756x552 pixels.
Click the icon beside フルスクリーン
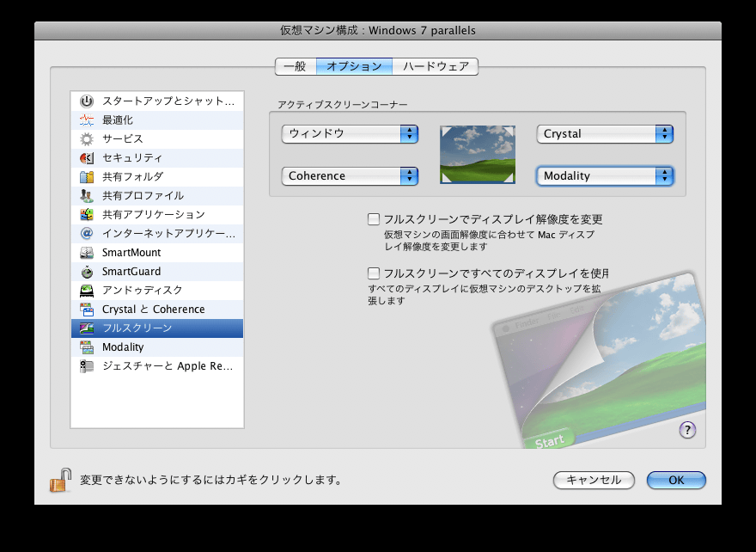point(86,328)
